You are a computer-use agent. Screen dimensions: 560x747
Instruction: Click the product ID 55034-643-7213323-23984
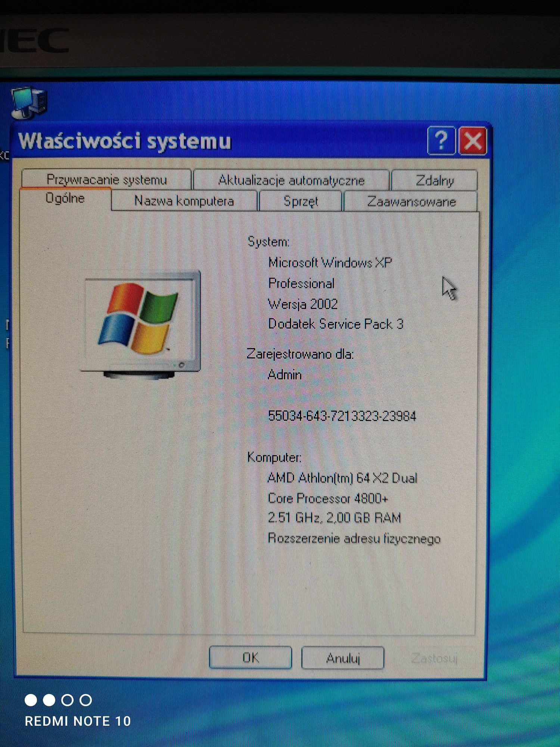pos(342,416)
